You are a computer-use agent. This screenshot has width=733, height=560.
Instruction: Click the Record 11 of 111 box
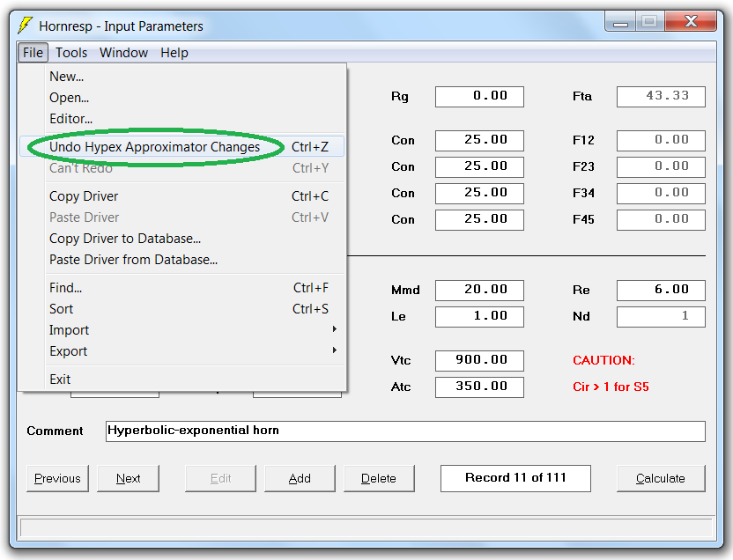tap(515, 478)
